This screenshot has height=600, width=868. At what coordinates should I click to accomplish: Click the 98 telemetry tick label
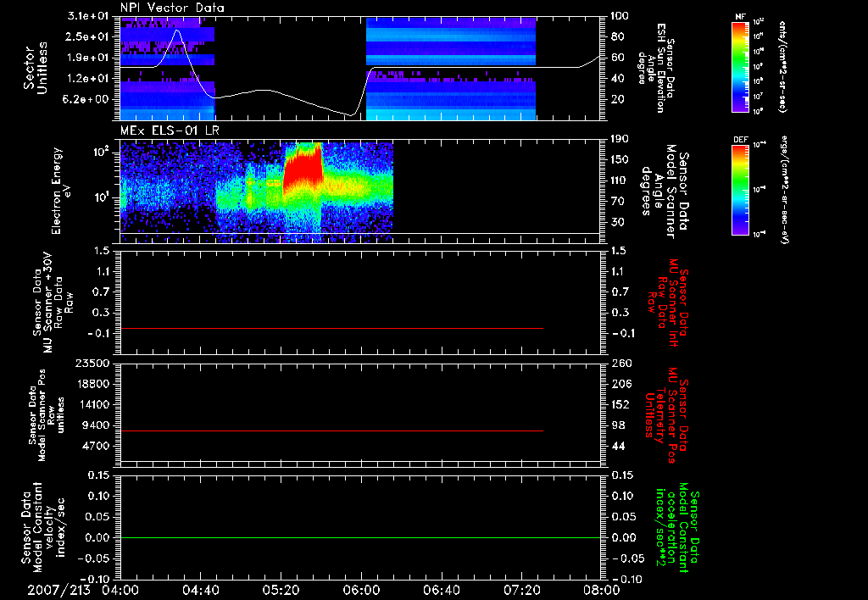618,425
